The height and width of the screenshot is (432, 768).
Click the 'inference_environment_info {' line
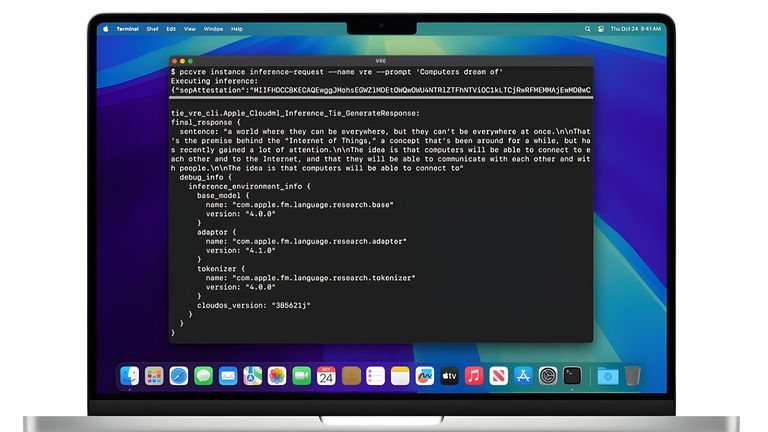(x=249, y=187)
